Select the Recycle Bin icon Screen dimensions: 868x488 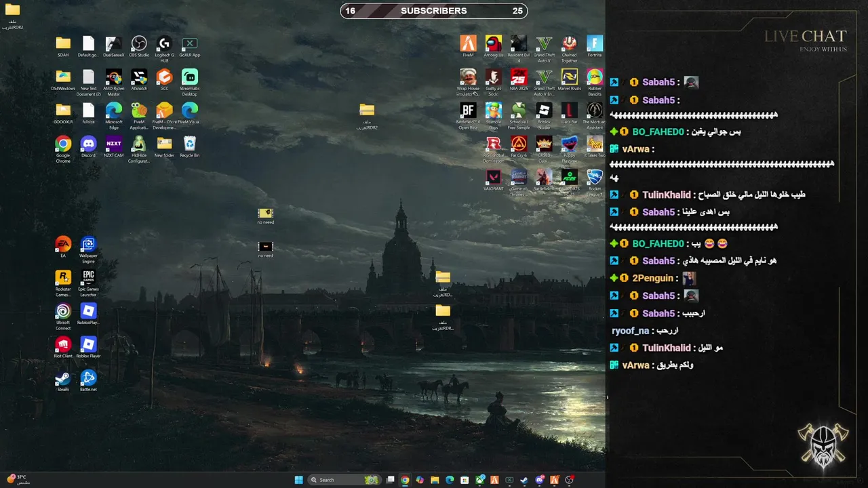(190, 146)
